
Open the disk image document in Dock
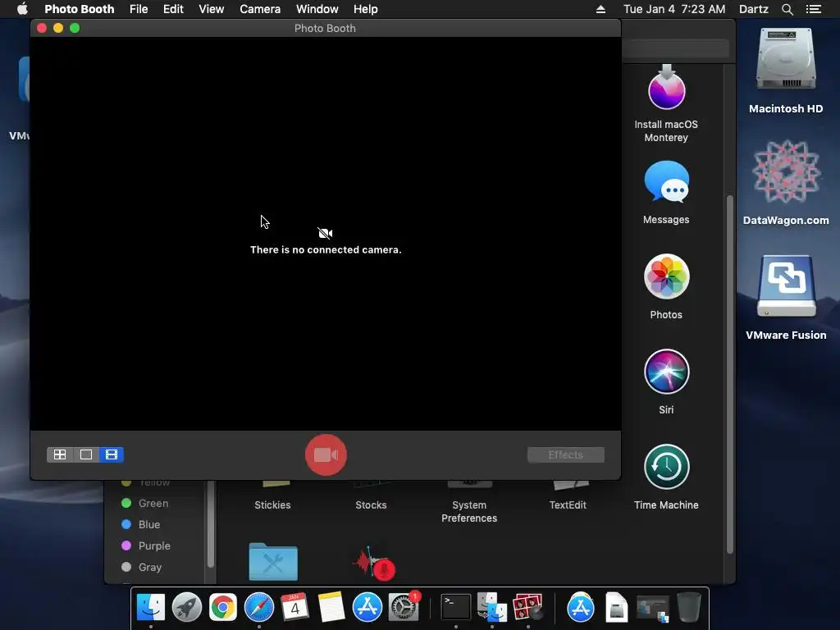pyautogui.click(x=617, y=608)
